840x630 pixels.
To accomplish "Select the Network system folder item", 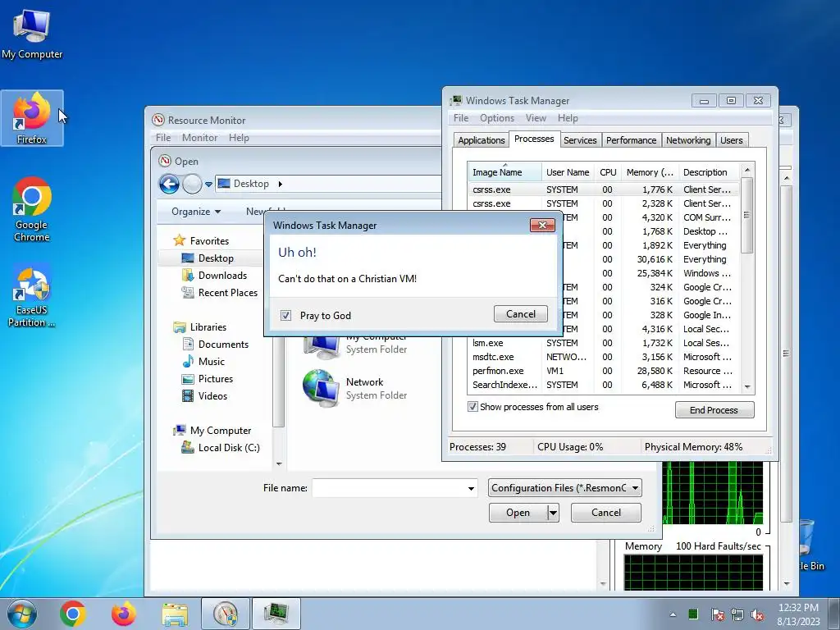I will pyautogui.click(x=354, y=388).
